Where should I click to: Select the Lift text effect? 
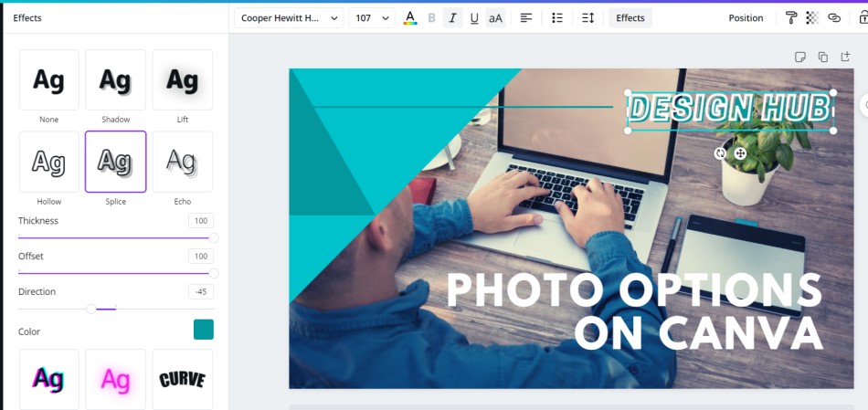182,79
